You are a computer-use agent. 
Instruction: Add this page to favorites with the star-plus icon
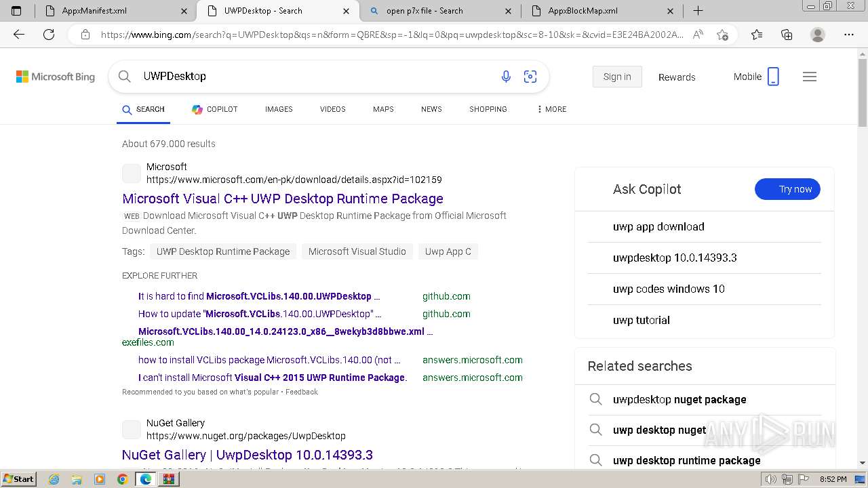click(x=722, y=35)
